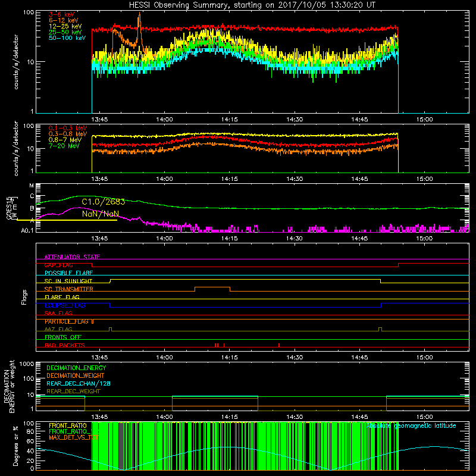This screenshot has height=476, width=476.
Task: Select the 6-12 keV legend label
Action: point(64,20)
